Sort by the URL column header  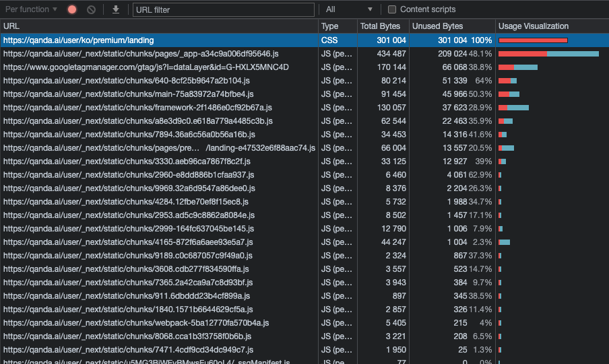pyautogui.click(x=159, y=26)
